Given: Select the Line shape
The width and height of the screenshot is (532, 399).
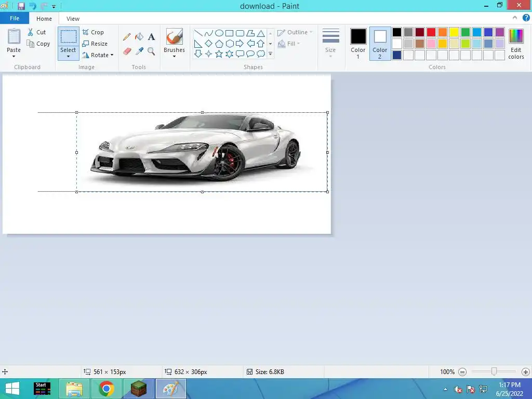Looking at the screenshot, I should (x=198, y=33).
